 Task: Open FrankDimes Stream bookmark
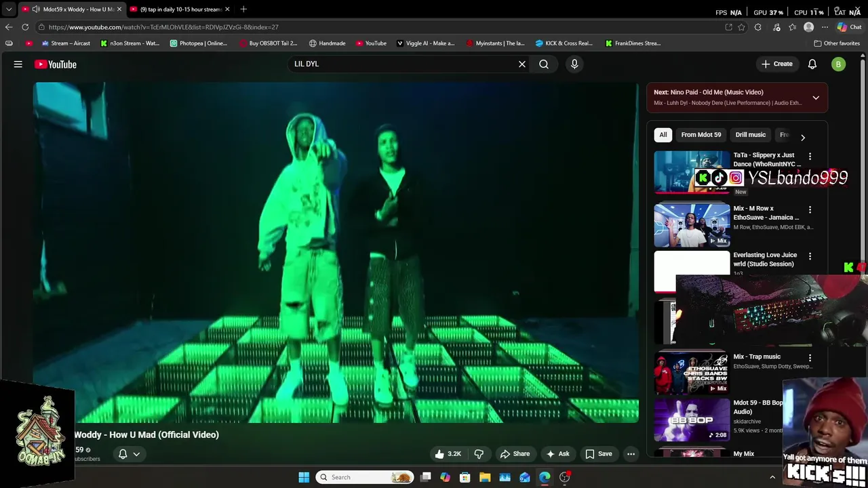[x=633, y=43]
